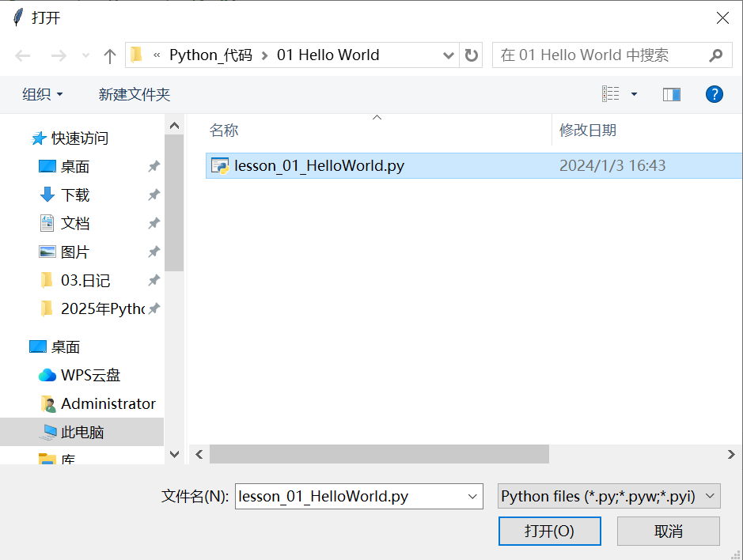Click the Forward navigation arrow

coord(59,56)
